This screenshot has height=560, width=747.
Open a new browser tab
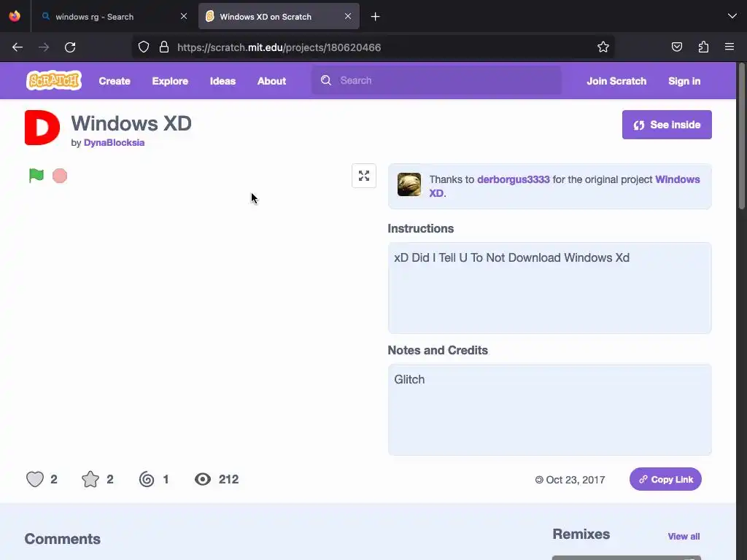pyautogui.click(x=376, y=17)
